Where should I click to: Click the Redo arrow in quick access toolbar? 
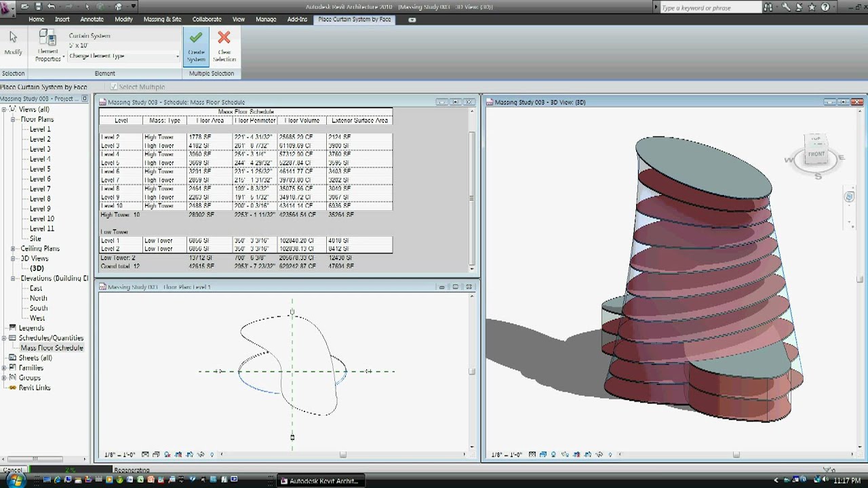(x=68, y=7)
